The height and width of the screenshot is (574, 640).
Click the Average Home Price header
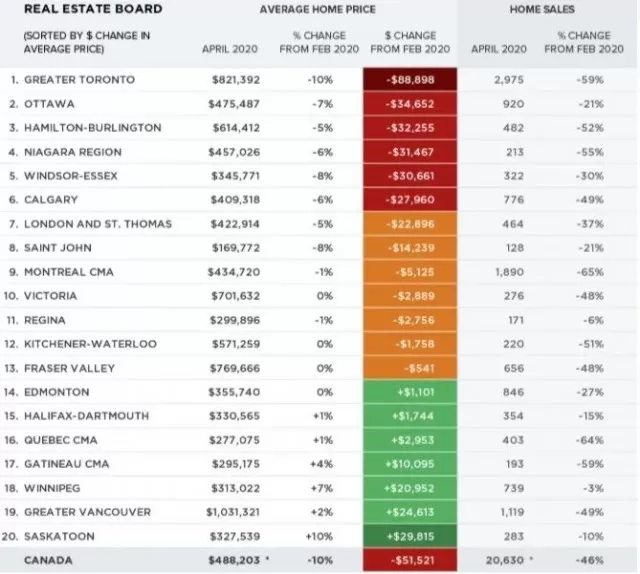pyautogui.click(x=318, y=9)
